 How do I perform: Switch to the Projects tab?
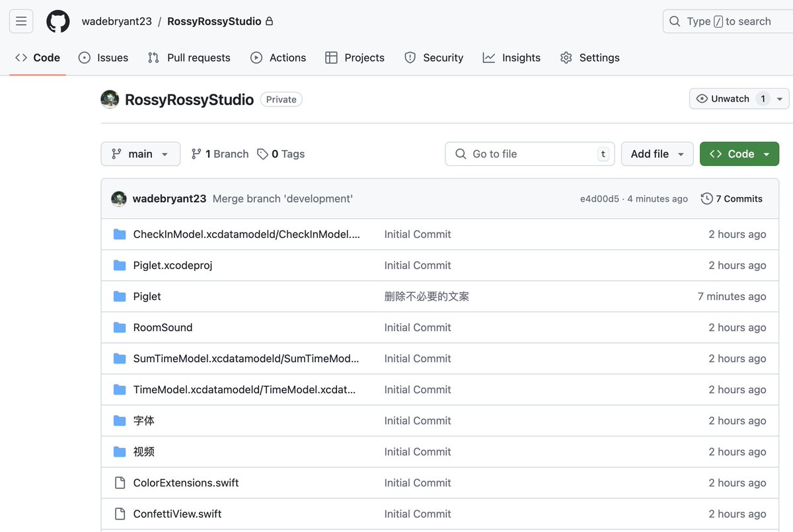(355, 57)
